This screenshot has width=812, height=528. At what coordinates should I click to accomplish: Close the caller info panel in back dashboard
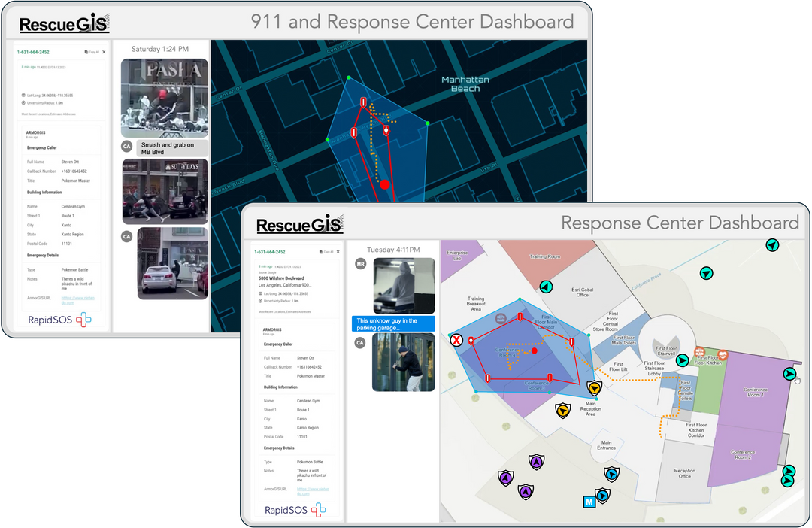[104, 52]
